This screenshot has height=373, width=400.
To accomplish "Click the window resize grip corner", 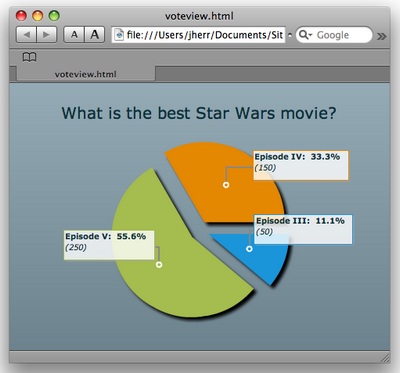I will click(x=385, y=358).
